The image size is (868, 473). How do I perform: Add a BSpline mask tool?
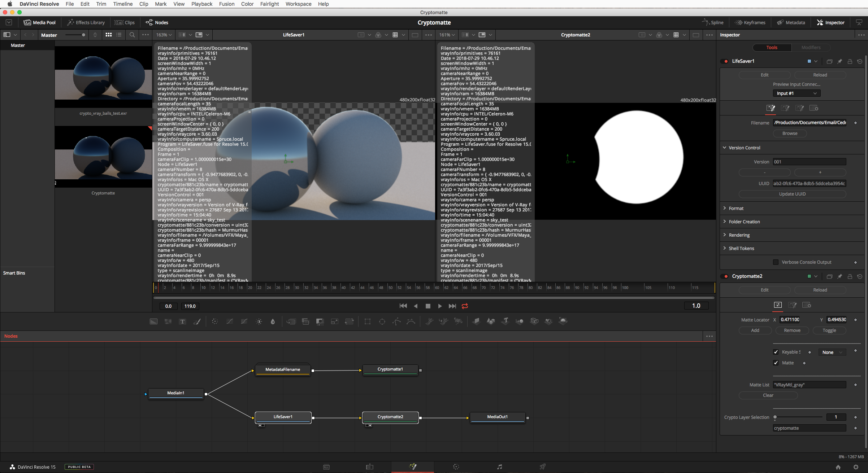tap(411, 321)
